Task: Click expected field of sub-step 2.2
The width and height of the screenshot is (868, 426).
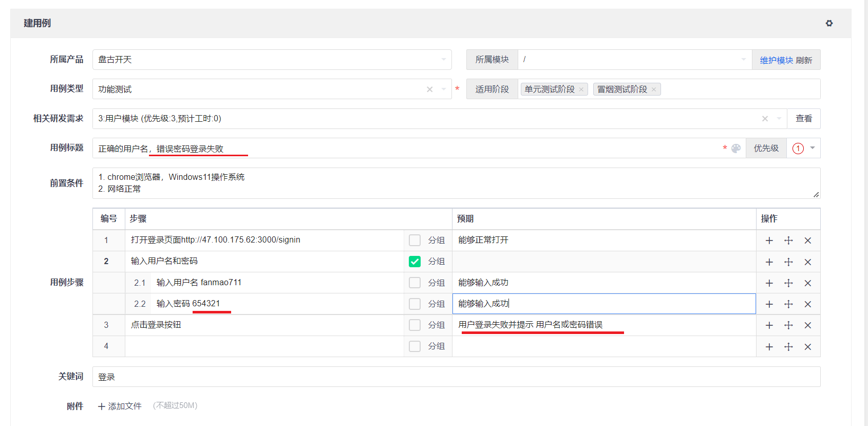Action: pos(604,304)
